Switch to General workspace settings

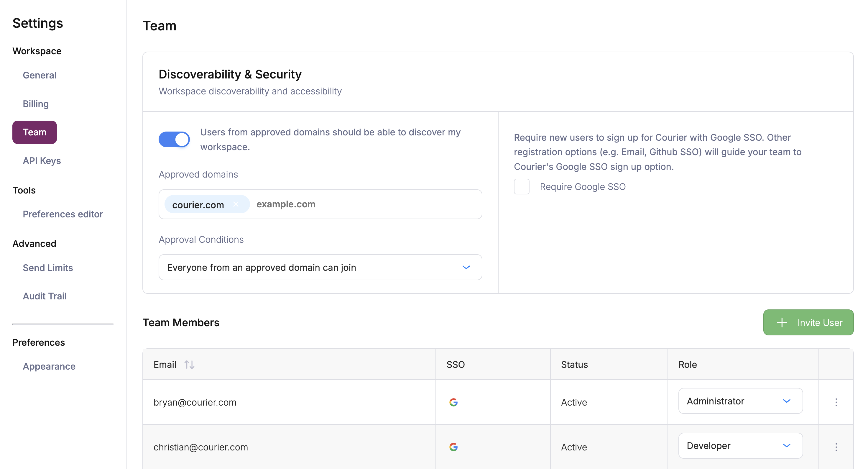tap(40, 75)
